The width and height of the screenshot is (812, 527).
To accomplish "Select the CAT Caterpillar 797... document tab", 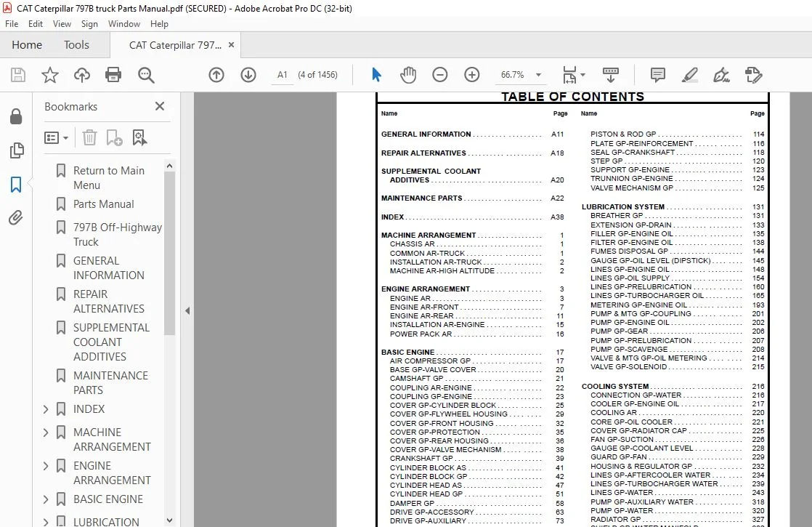I will [175, 45].
